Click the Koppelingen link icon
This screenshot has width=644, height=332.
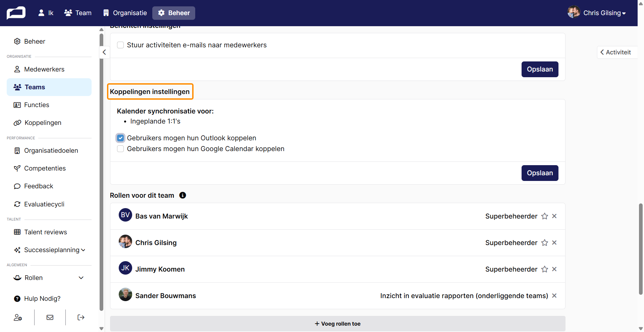pos(17,123)
